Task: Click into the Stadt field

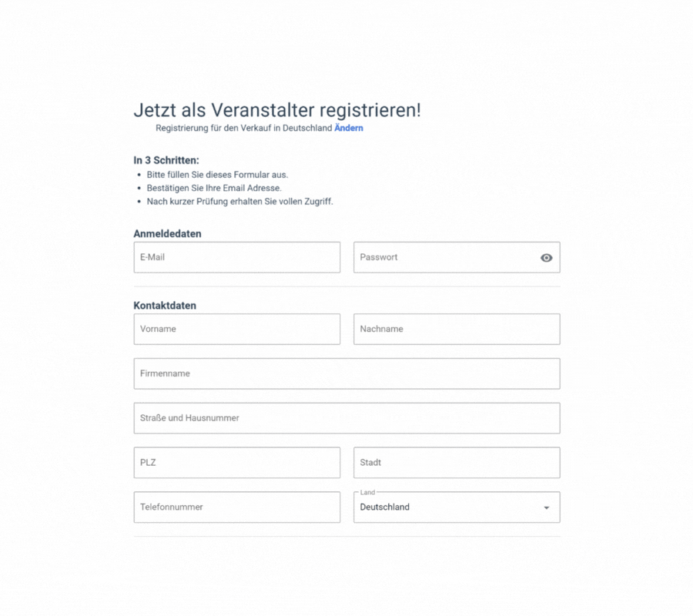Action: point(457,463)
